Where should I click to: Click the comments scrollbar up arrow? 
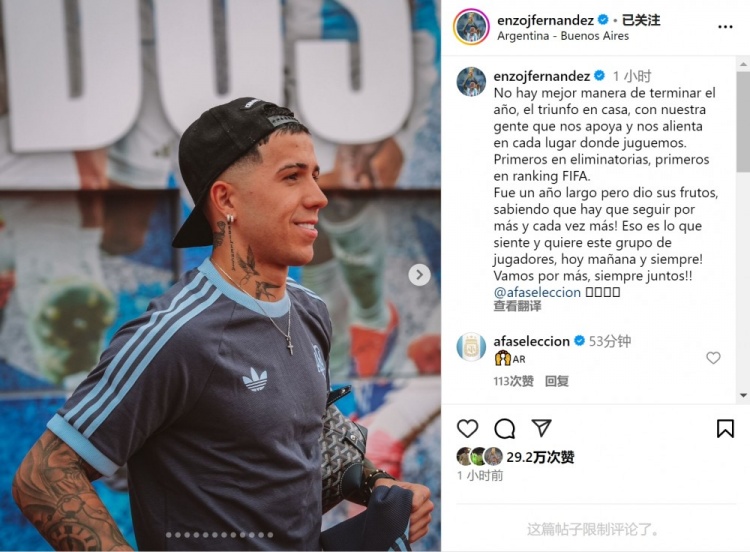pos(743,63)
